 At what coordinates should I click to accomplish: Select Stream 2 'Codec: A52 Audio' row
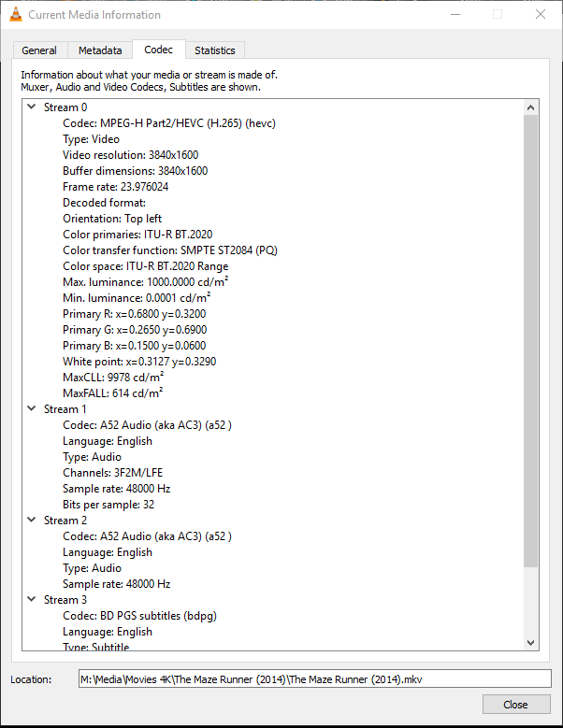[x=147, y=535]
